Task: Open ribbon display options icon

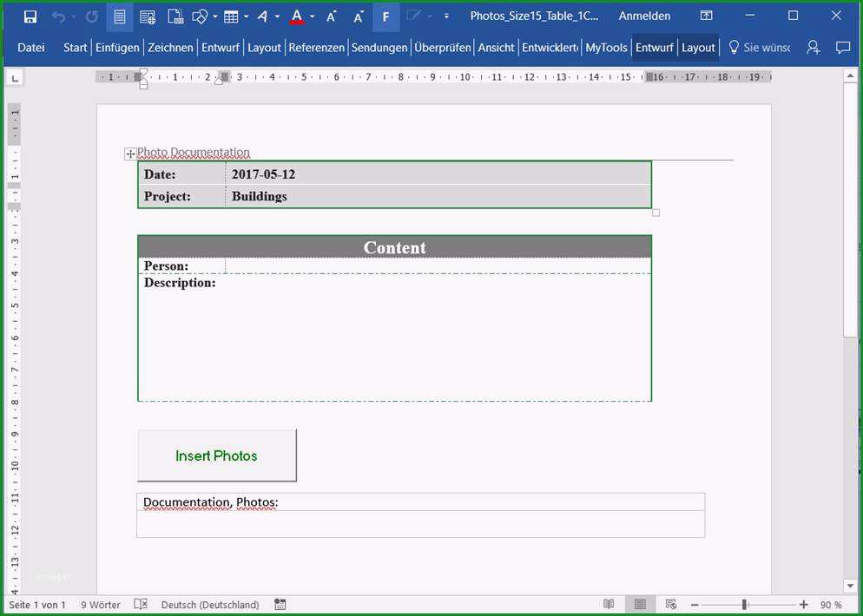Action: click(x=706, y=16)
